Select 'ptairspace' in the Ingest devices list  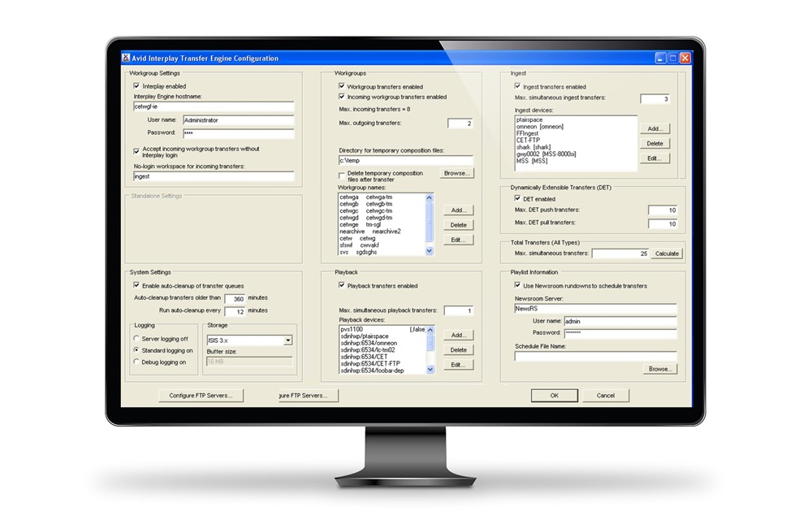point(529,119)
